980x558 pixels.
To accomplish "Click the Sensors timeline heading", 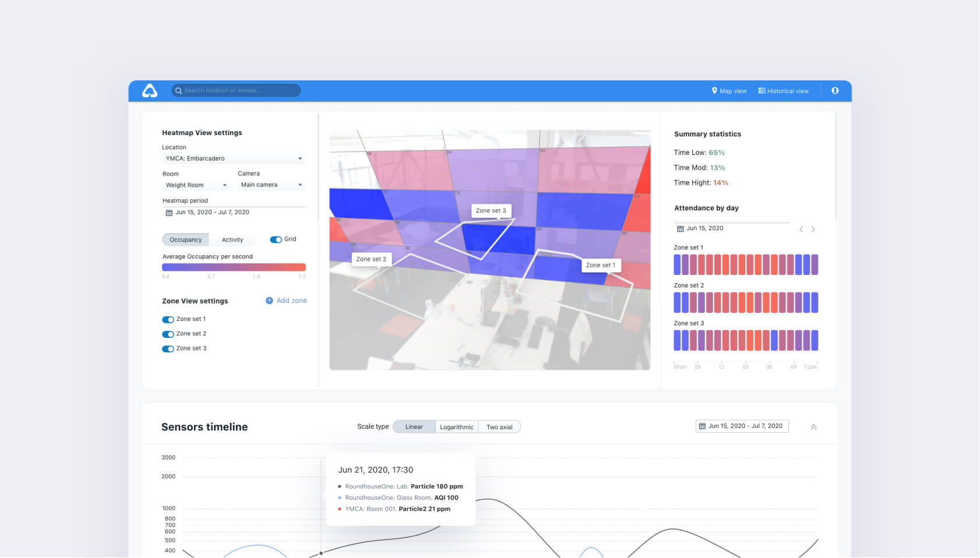I will tap(205, 427).
